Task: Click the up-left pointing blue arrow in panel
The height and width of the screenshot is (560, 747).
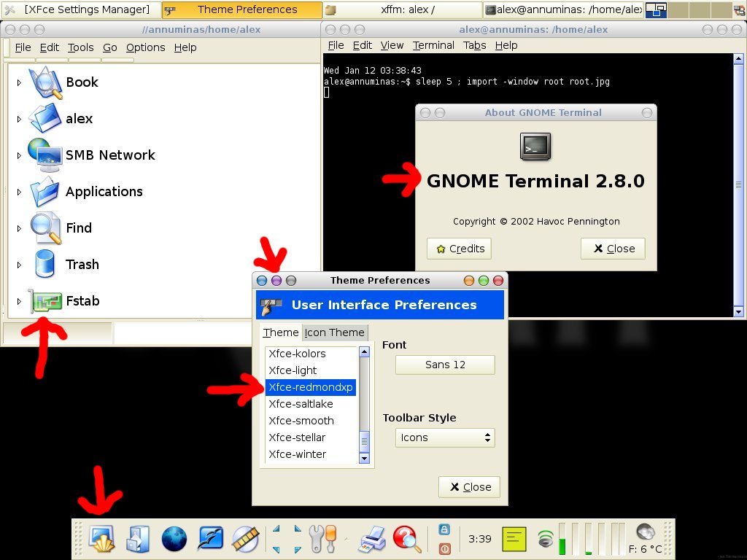Action: point(276,529)
